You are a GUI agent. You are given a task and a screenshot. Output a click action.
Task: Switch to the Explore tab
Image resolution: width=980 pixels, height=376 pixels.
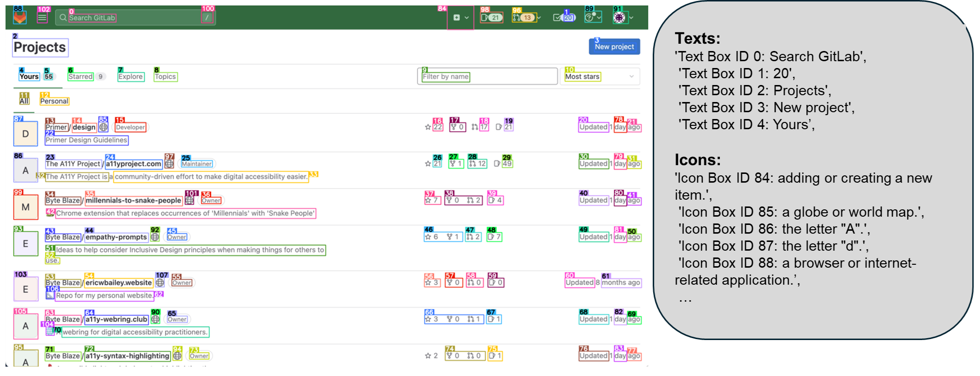131,77
